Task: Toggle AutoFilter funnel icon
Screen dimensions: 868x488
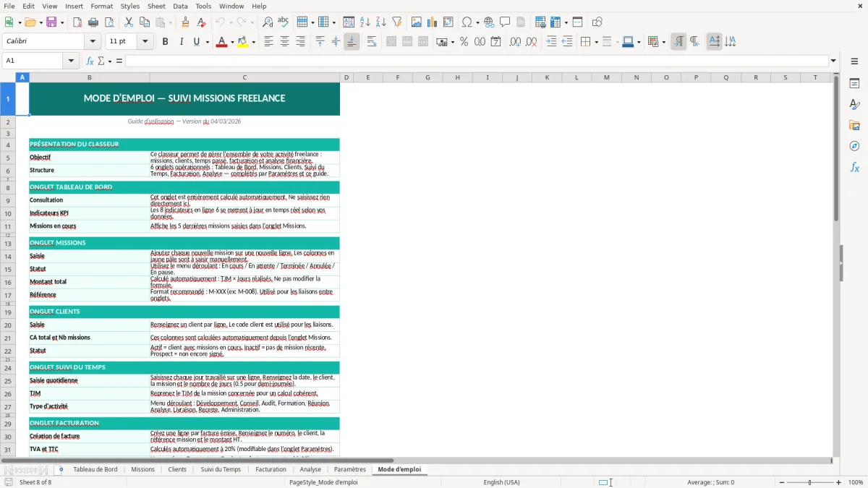Action: 396,22
